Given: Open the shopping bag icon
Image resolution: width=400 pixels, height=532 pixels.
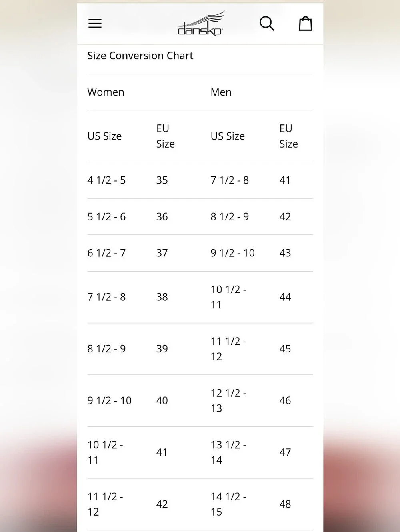Looking at the screenshot, I should click(x=306, y=24).
